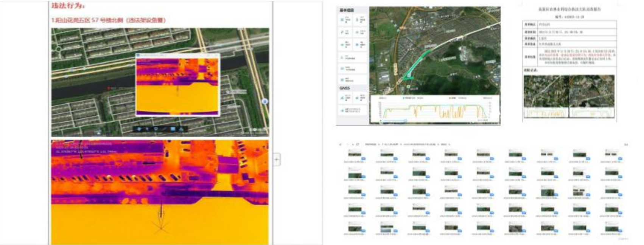Image resolution: width=644 pixels, height=245 pixels.
Task: Click the light blue square icon in map toolbar
Action: [173, 129]
